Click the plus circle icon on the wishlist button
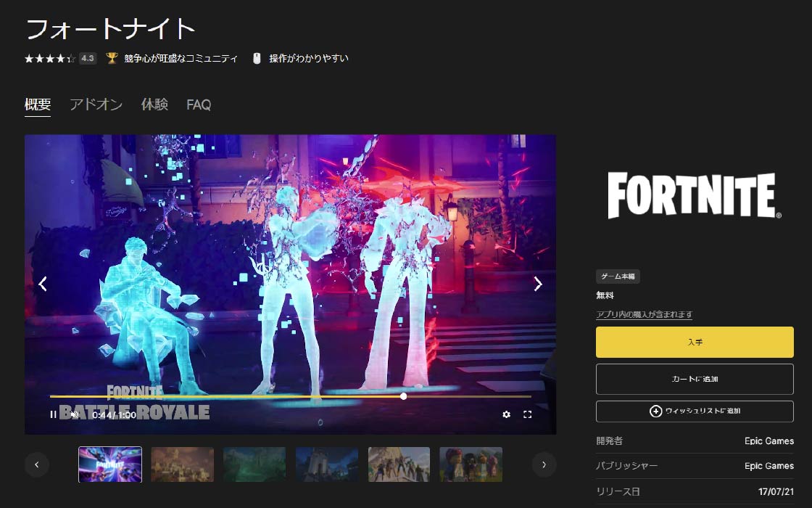The width and height of the screenshot is (812, 508). point(655,411)
